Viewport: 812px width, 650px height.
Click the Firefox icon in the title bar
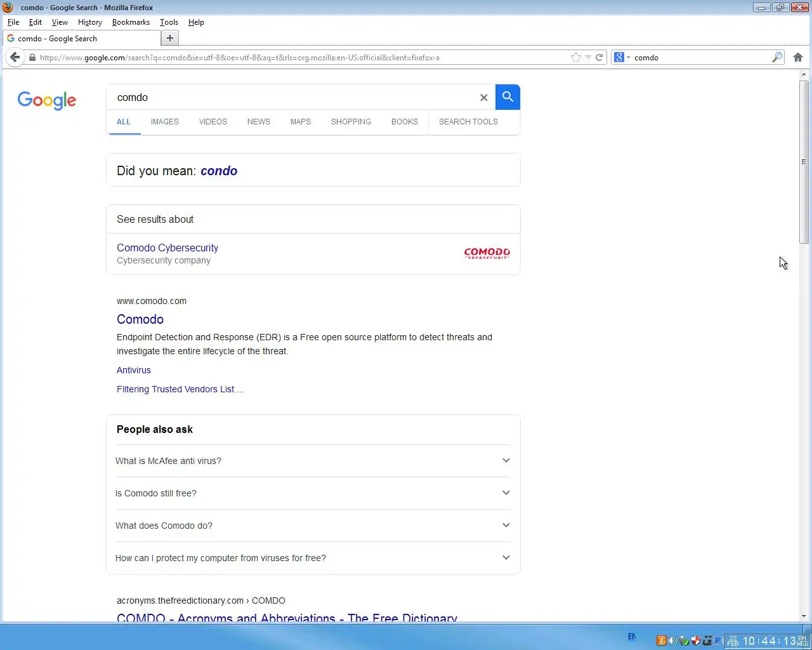(8, 8)
